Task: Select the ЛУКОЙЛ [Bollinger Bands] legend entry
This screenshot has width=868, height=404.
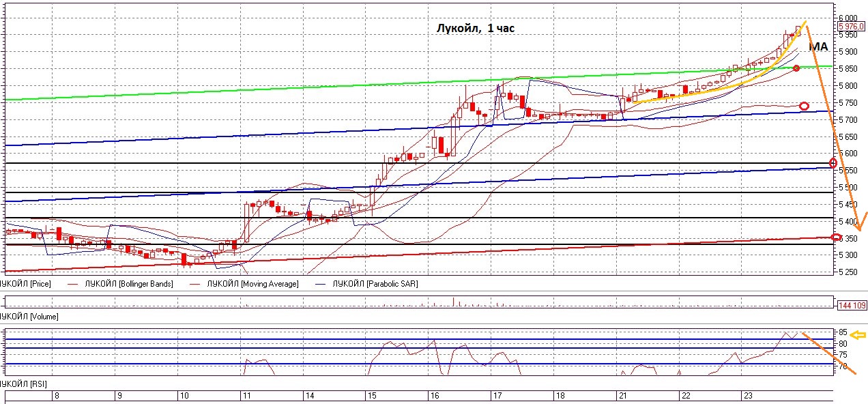Action: [x=128, y=283]
